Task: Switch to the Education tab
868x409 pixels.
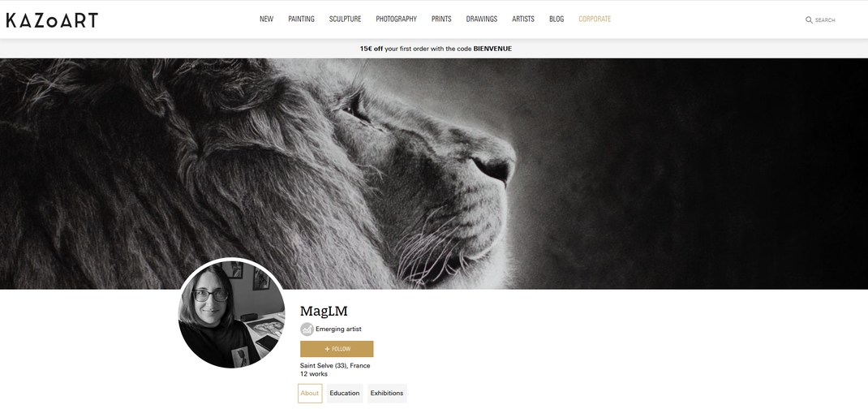Action: click(x=344, y=394)
